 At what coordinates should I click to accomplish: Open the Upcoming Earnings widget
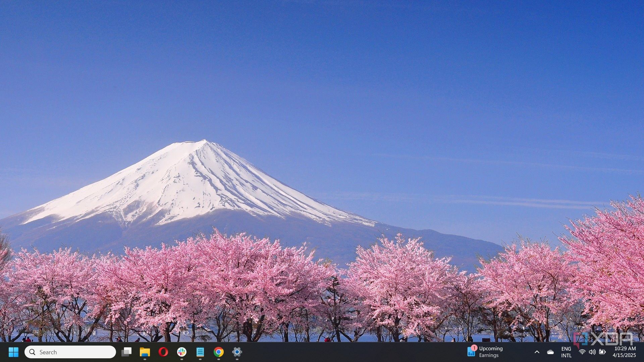(x=485, y=352)
